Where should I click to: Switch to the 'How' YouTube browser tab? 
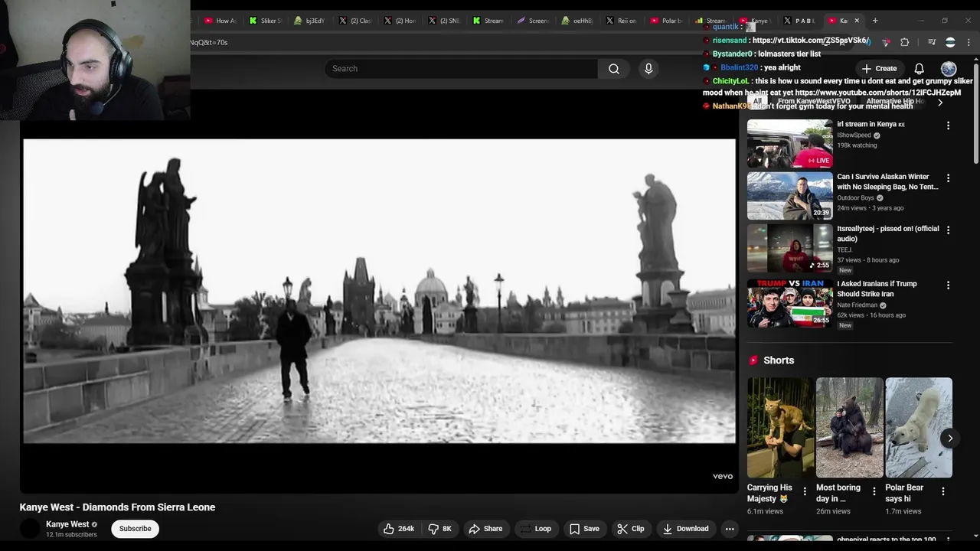pyautogui.click(x=220, y=21)
